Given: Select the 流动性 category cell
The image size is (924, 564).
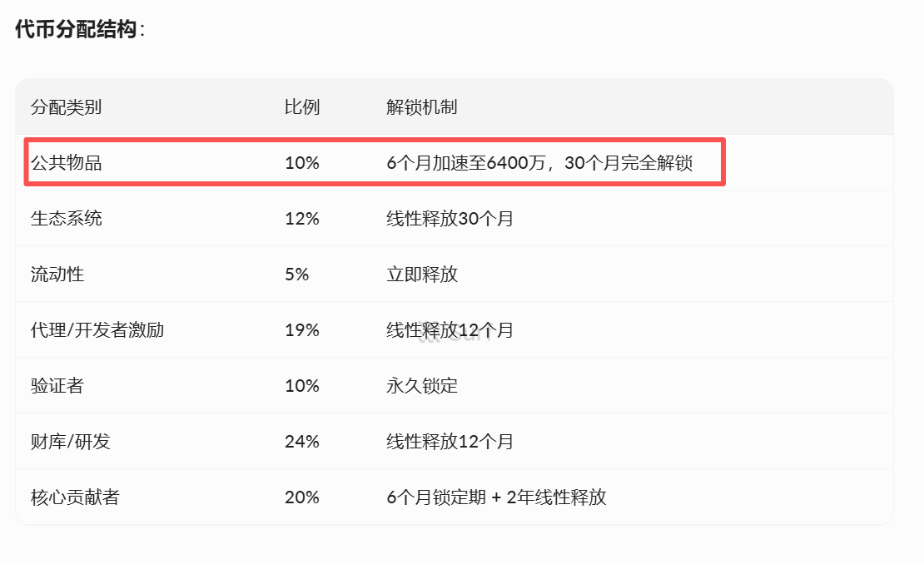Looking at the screenshot, I should [x=57, y=275].
